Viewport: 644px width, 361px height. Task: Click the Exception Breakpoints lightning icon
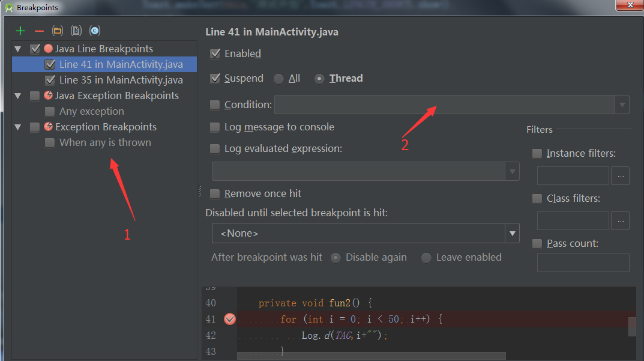48,127
